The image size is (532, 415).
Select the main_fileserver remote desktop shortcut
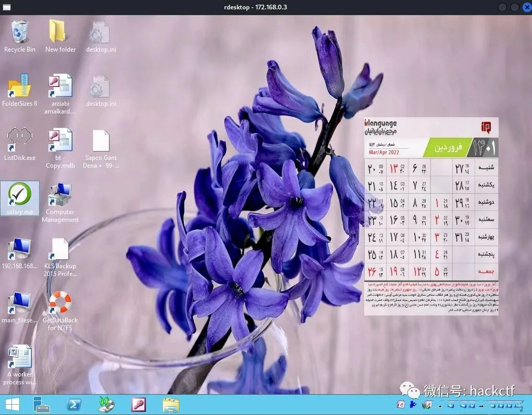[x=20, y=307]
